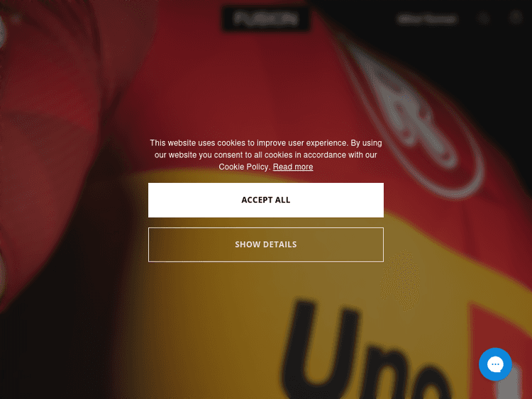
Task: Open the Read more cookie policy link
Action: [x=293, y=167]
